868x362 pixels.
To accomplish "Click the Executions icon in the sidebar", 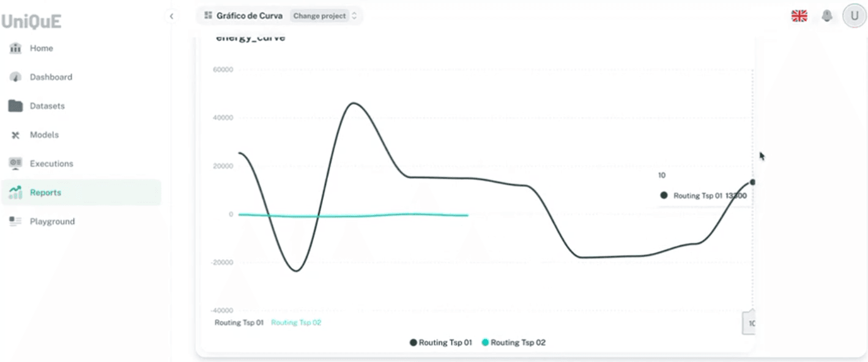I will tap(16, 164).
